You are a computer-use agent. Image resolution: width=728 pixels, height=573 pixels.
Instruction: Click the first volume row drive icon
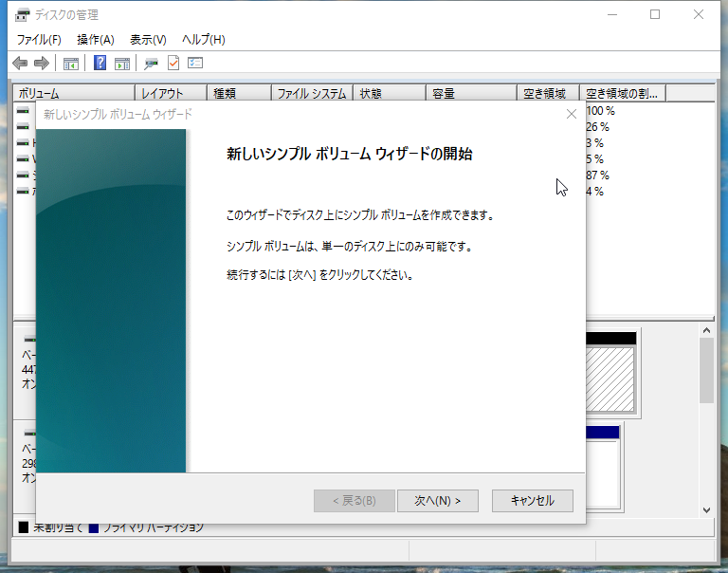point(23,111)
